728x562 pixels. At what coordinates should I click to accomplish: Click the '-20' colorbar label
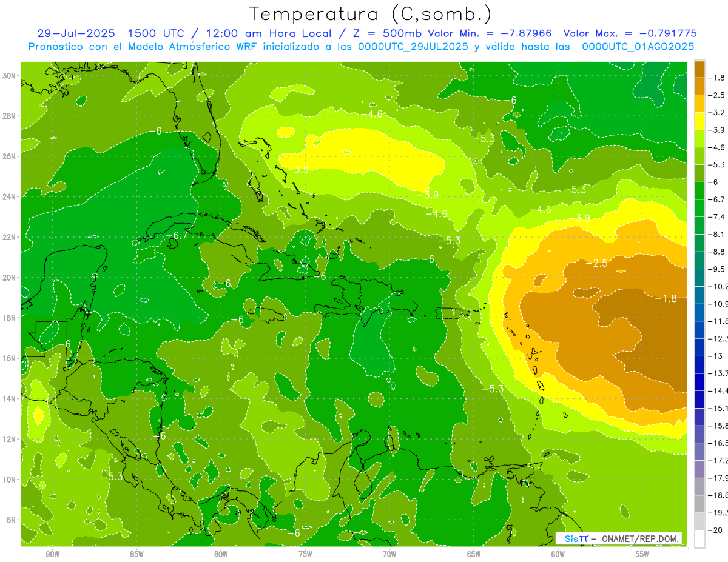(716, 530)
